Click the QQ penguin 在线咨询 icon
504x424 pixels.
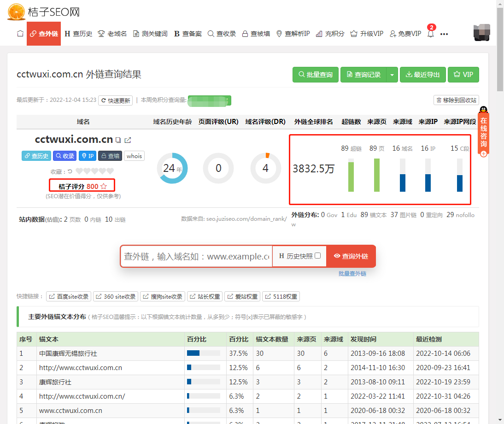click(x=483, y=110)
